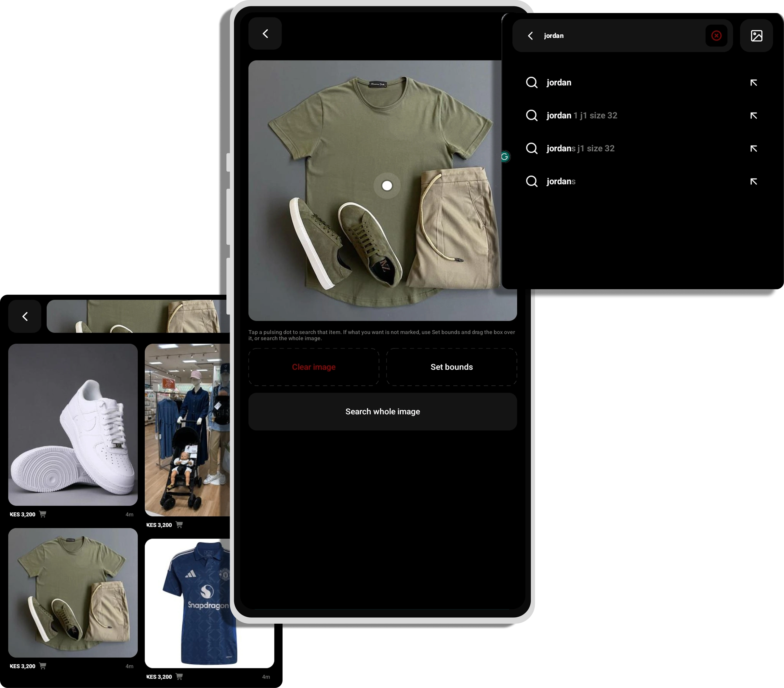The width and height of the screenshot is (784, 688).
Task: Tap the back arrow on image search screen
Action: coord(265,34)
